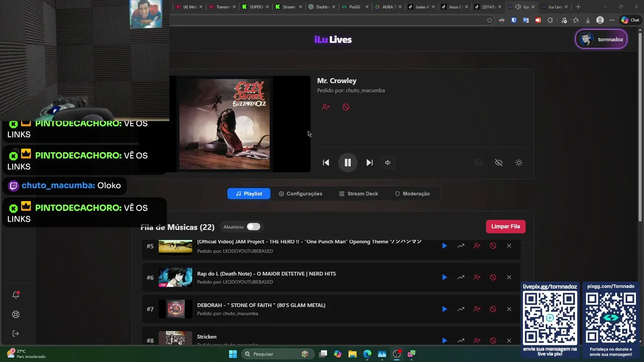The image size is (644, 362).
Task: Open the Windows Start menu
Action: 233,354
